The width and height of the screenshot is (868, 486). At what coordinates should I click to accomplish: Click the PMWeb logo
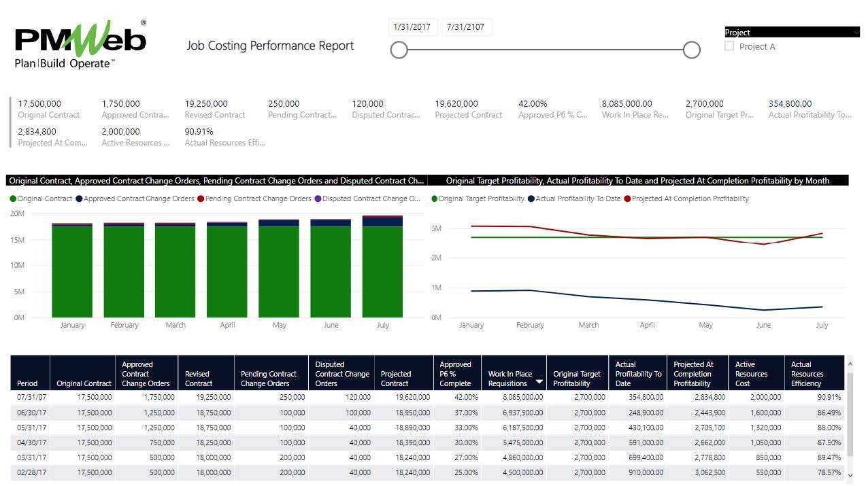coord(80,44)
